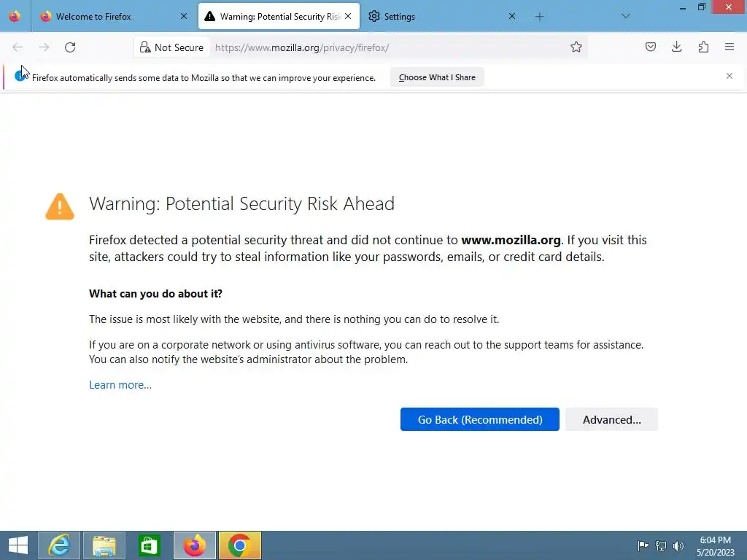Click the Not Secure lock indicator

pyautogui.click(x=171, y=47)
